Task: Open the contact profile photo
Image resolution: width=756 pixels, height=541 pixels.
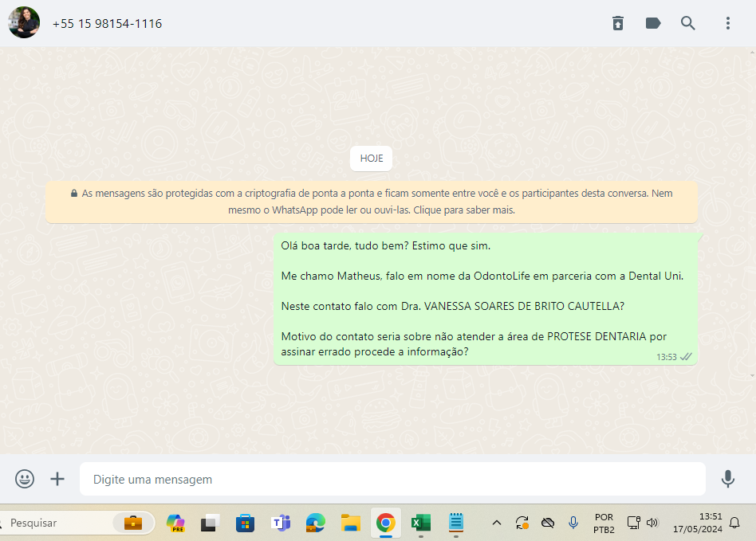Action: pyautogui.click(x=24, y=22)
